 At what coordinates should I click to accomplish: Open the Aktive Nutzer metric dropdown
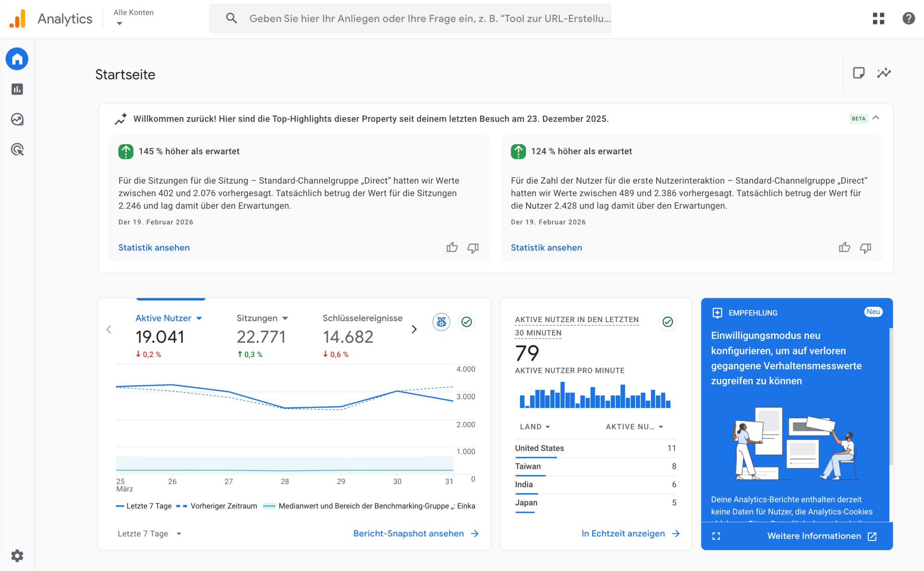[x=200, y=318]
